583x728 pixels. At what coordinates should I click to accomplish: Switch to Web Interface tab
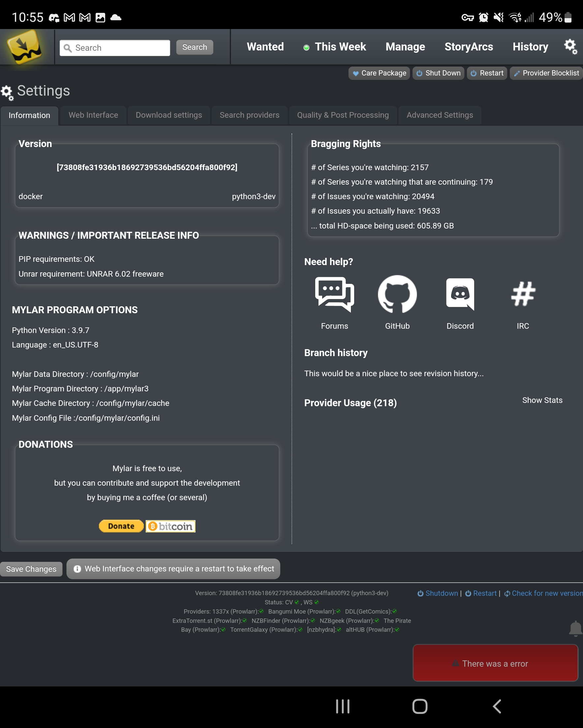(93, 115)
